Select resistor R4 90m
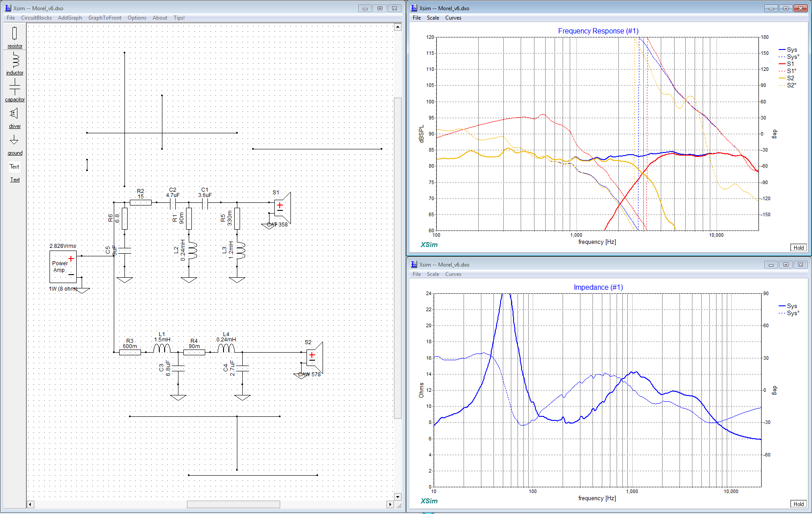The image size is (812, 514). click(194, 352)
